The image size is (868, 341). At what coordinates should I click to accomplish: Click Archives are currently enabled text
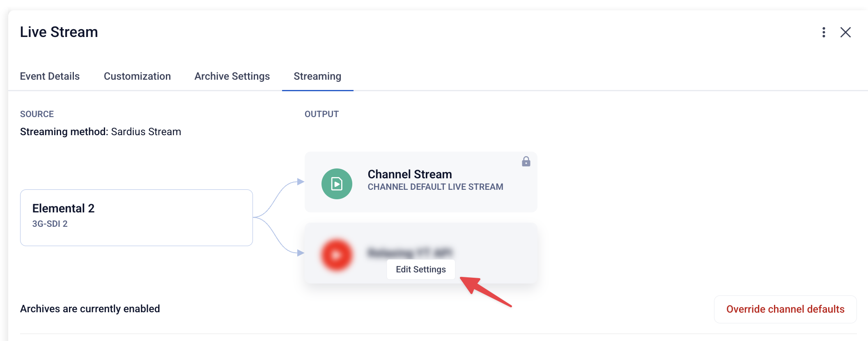[x=90, y=309]
